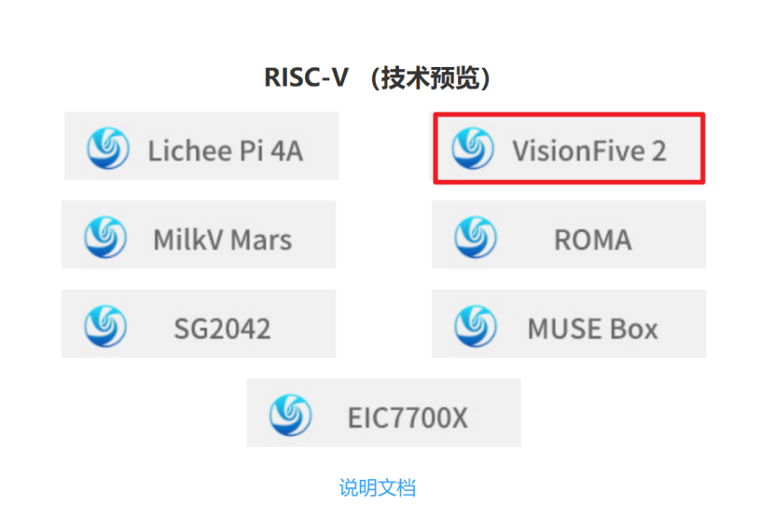Click the deepin logo beside Lichee Pi 4A
Image resolution: width=774 pixels, height=532 pixels.
pos(107,148)
